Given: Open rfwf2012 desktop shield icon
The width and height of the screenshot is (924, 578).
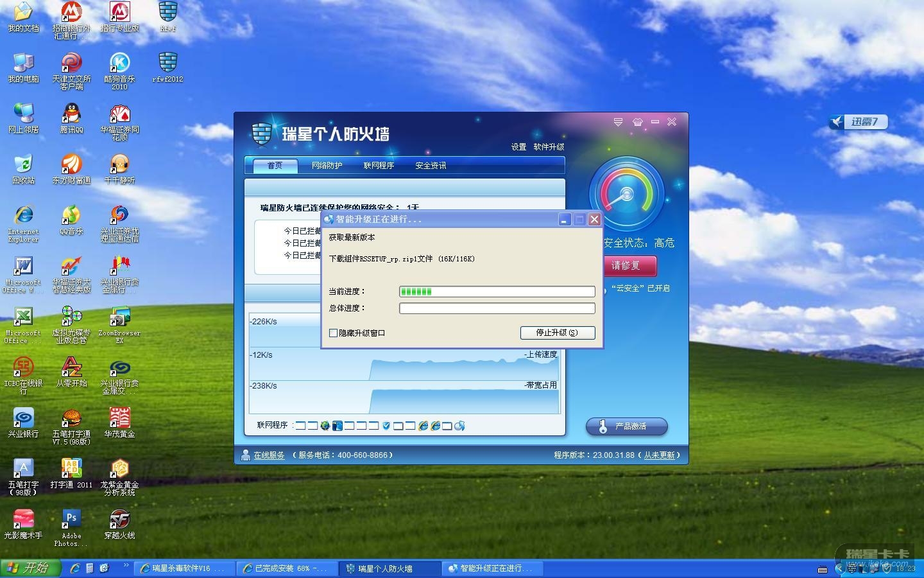Looking at the screenshot, I should 167,68.
